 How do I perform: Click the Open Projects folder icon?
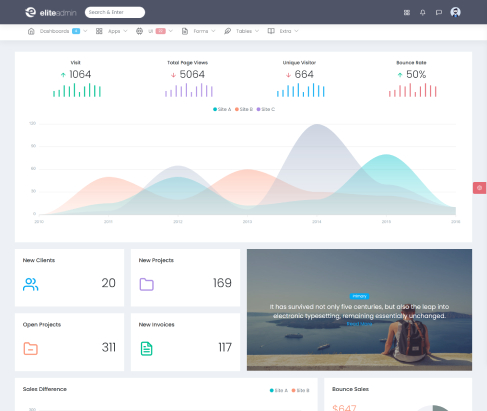point(31,349)
